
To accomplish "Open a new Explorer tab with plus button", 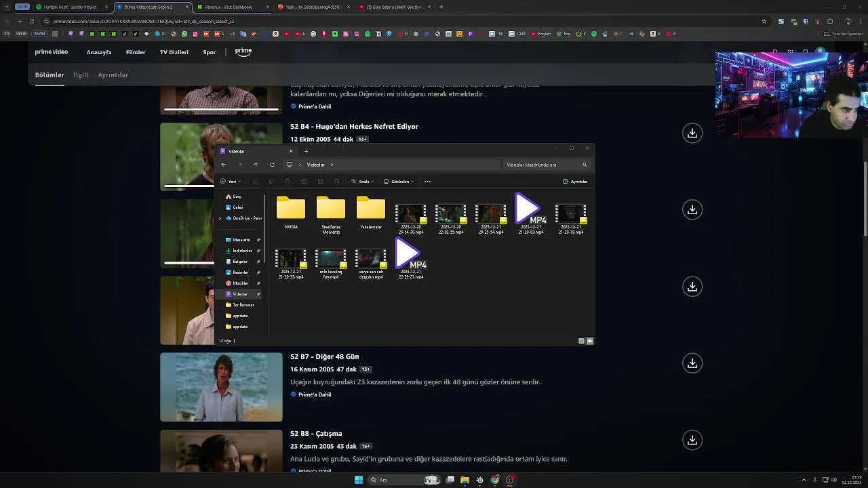I will point(306,151).
